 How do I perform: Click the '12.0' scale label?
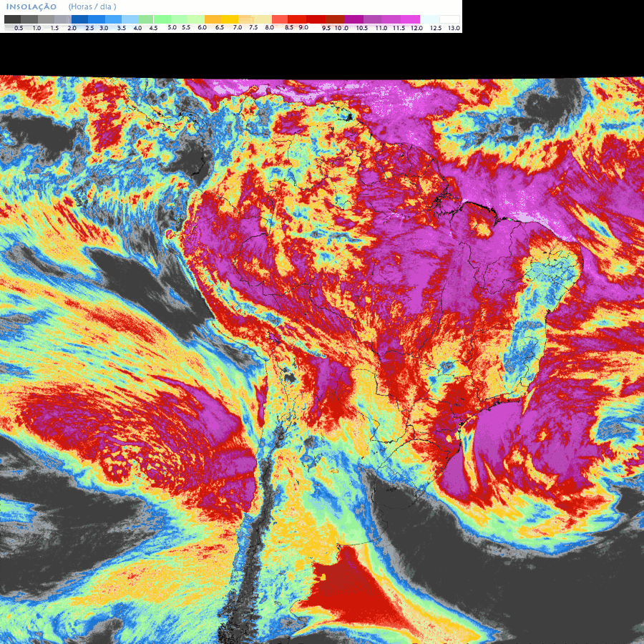(417, 28)
